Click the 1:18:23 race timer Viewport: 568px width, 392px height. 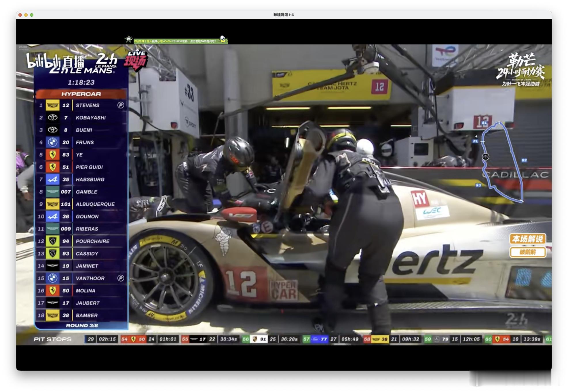[81, 83]
